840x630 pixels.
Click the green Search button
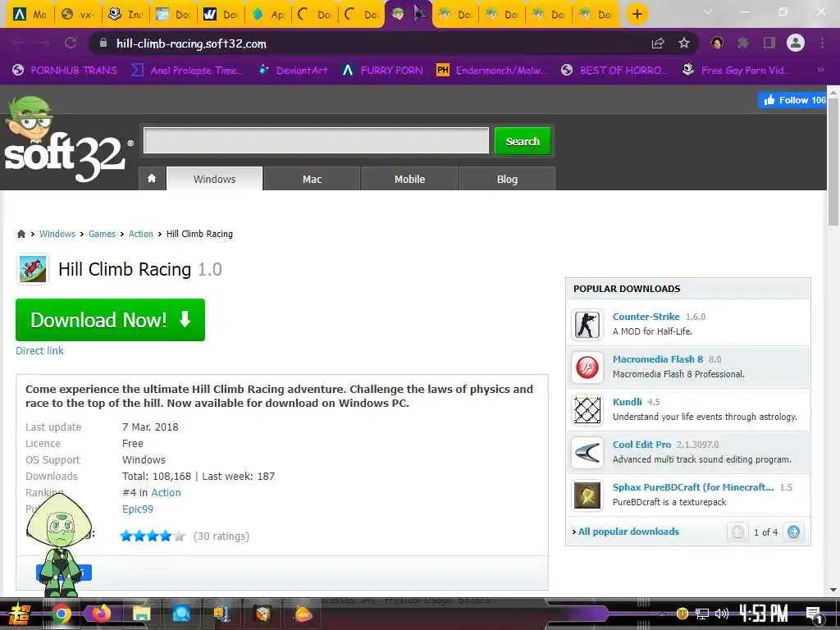point(523,141)
